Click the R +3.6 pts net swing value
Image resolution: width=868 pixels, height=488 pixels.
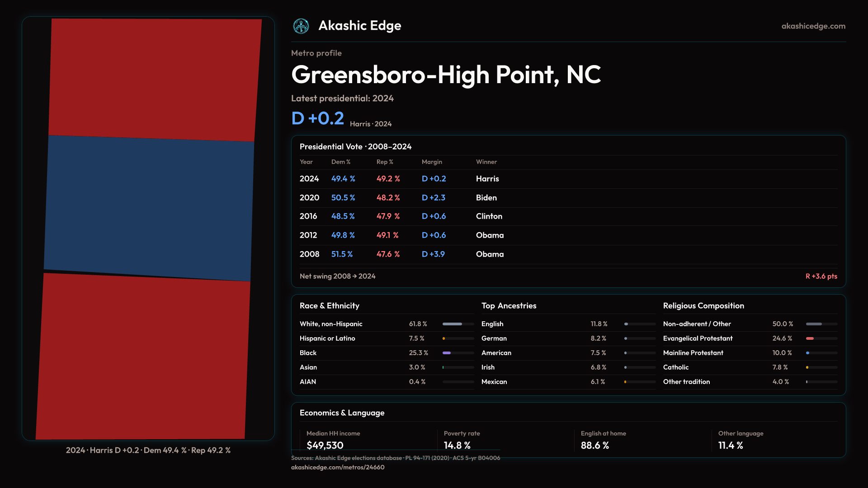click(x=821, y=276)
